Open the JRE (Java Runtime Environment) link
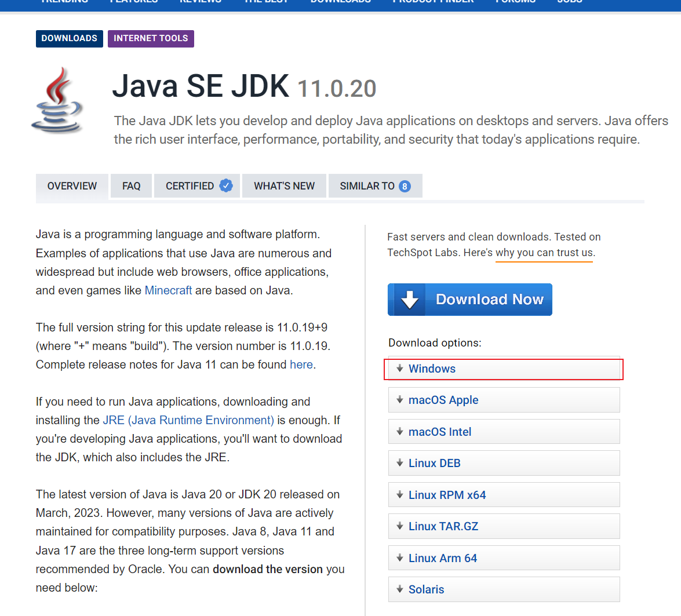Viewport: 681px width, 616px height. (x=188, y=420)
